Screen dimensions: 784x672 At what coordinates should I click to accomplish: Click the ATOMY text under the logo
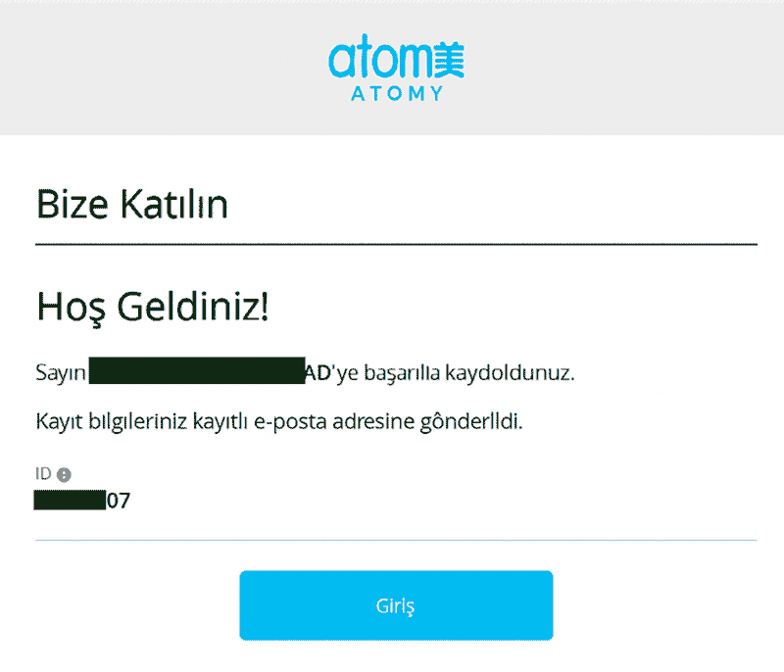(x=397, y=94)
